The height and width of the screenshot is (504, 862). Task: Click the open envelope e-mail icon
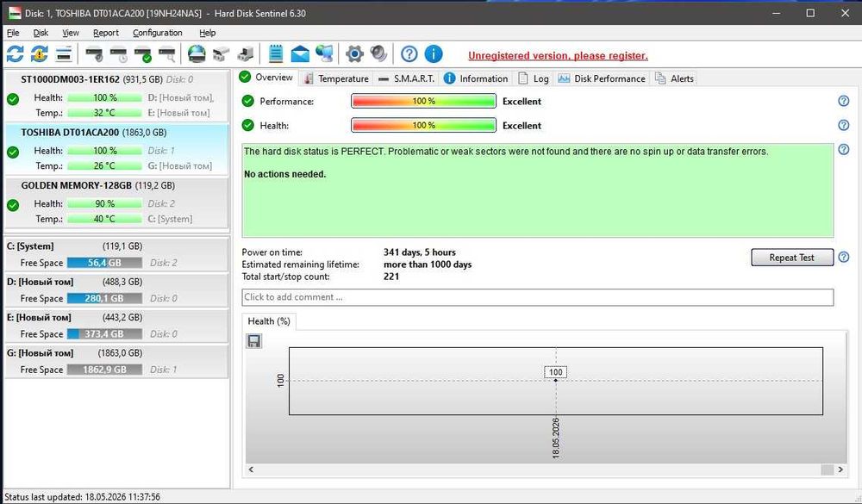tap(300, 54)
